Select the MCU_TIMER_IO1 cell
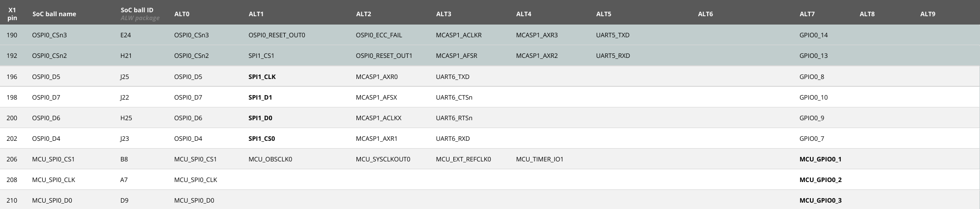 [x=539, y=159]
